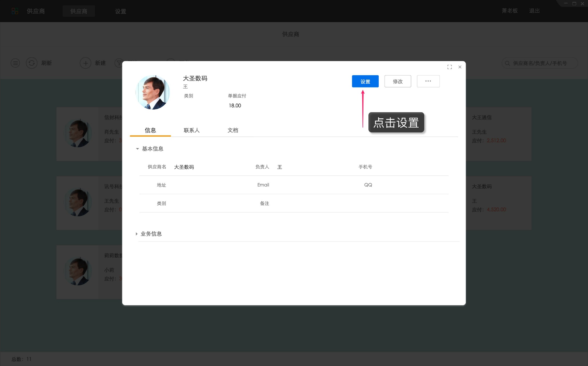Open the ellipsis more-options menu

click(428, 81)
